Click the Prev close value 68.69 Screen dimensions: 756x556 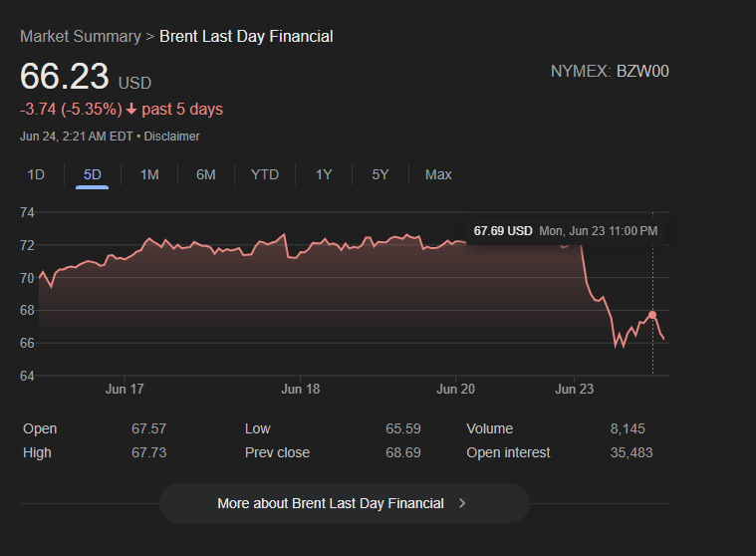(403, 452)
